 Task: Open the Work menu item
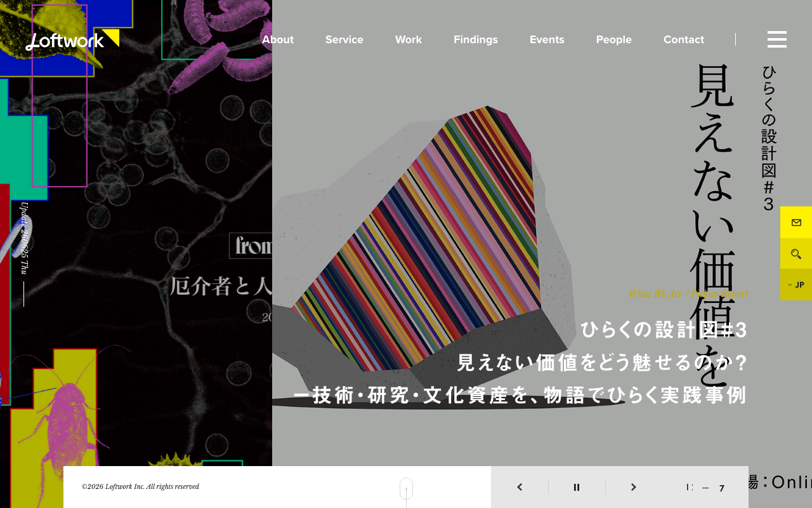[409, 39]
